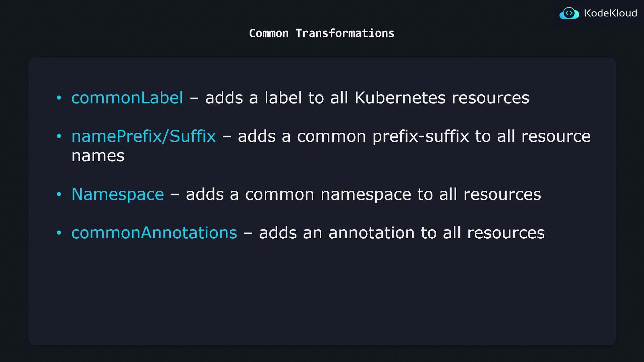
Task: Click the KodeKloud cloud logo icon
Action: pos(569,13)
